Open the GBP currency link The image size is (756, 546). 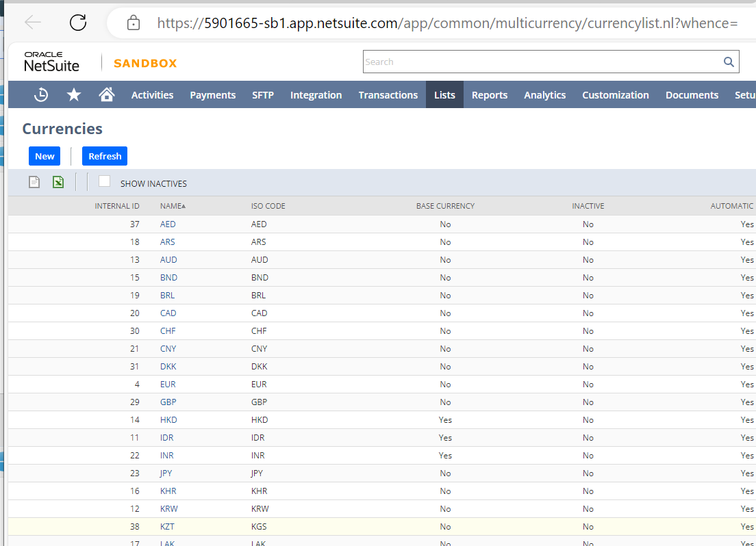click(168, 402)
